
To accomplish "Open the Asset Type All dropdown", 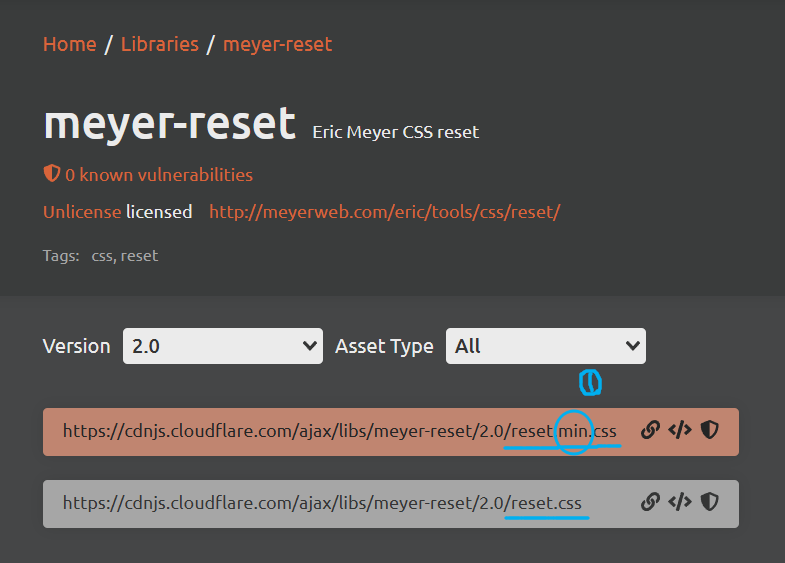I will click(x=546, y=346).
